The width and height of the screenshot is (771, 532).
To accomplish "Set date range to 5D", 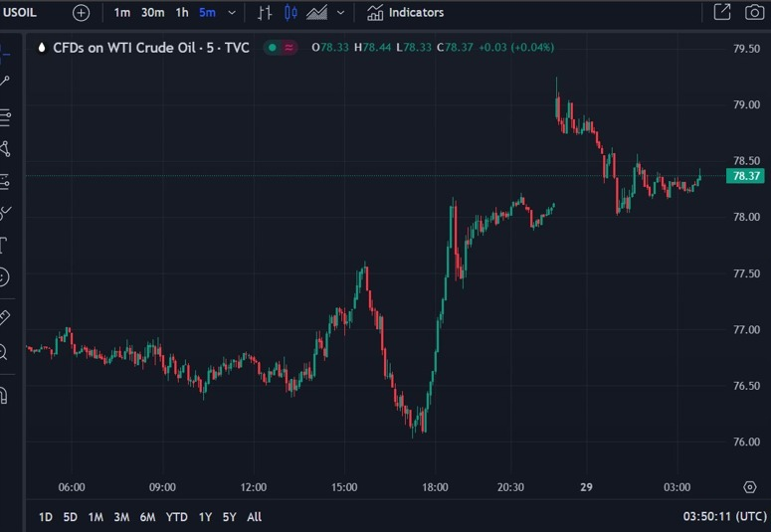I will point(71,517).
